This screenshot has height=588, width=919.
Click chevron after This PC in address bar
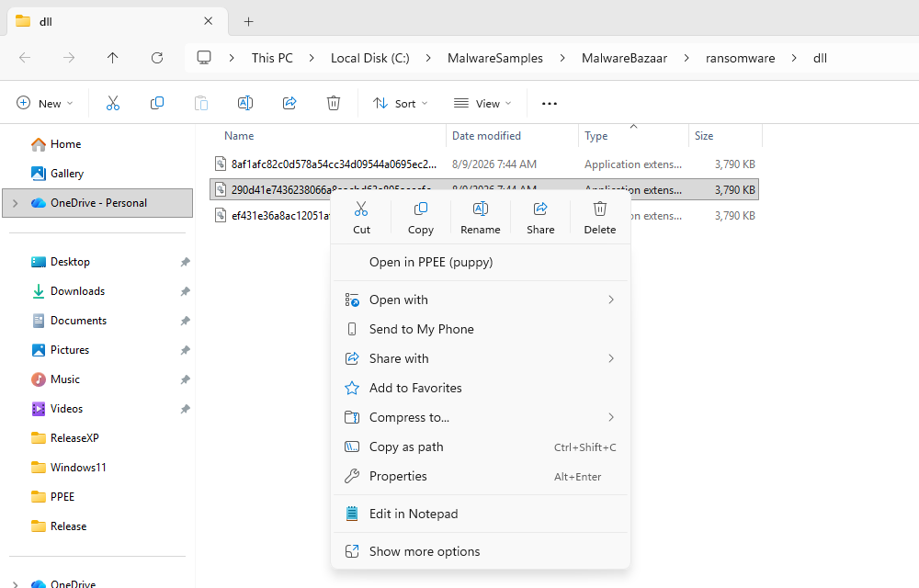312,58
